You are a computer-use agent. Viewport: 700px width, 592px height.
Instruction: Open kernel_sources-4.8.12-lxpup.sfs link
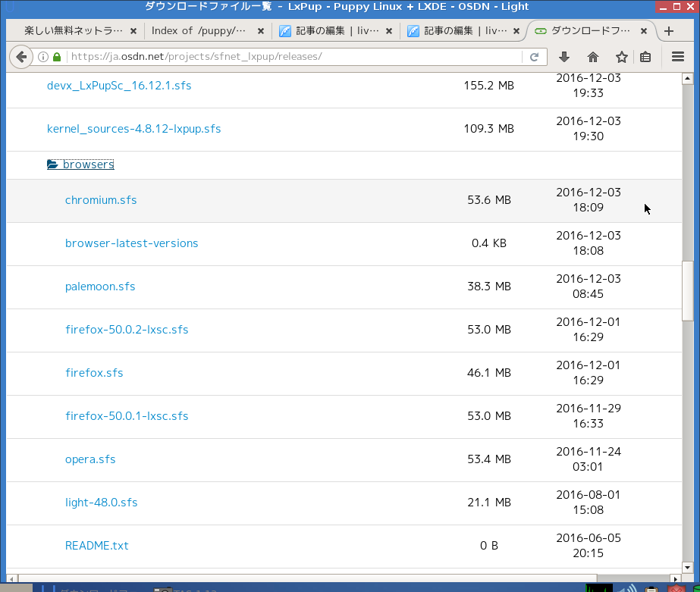(x=134, y=129)
